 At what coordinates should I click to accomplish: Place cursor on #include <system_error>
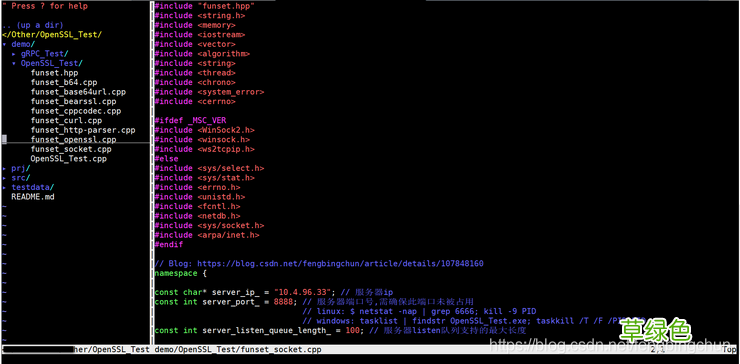[209, 92]
